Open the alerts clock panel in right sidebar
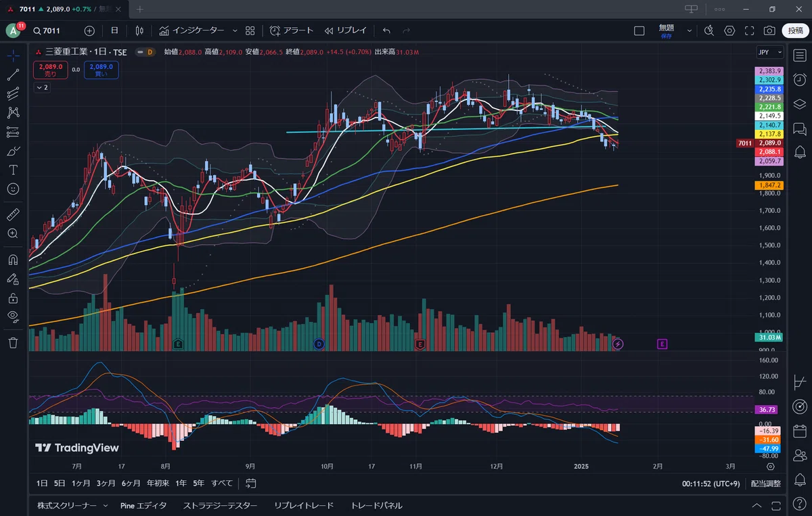 (799, 80)
